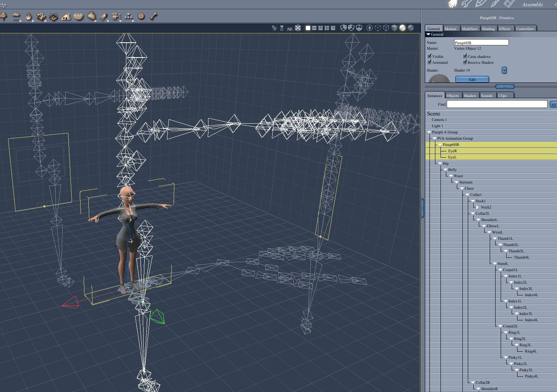The image size is (557, 392).
Task: Switch to the Motion tab
Action: (450, 29)
